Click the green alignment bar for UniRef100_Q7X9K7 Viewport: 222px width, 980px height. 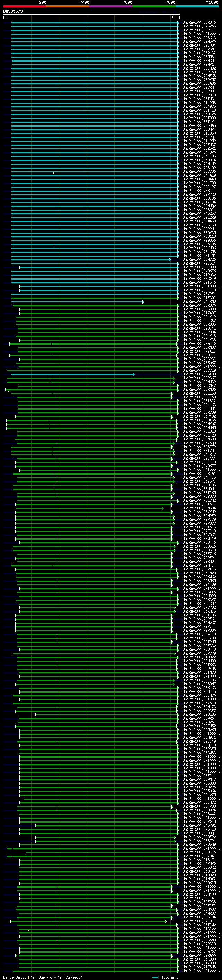tap(88, 921)
